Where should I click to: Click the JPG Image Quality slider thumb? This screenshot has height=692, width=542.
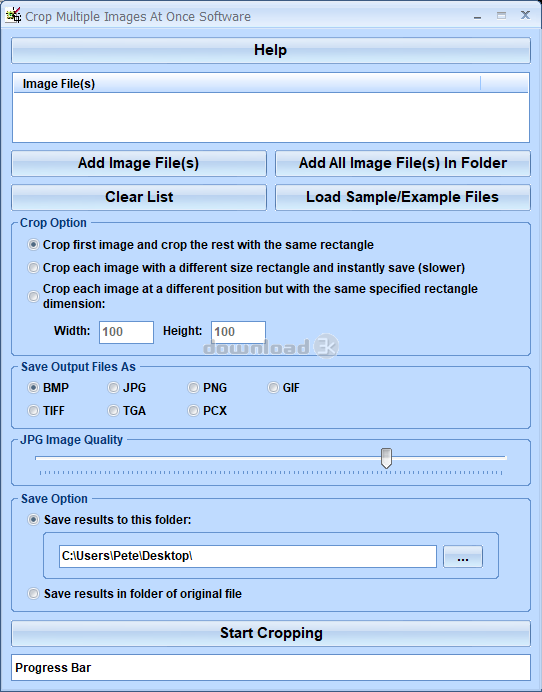click(386, 458)
